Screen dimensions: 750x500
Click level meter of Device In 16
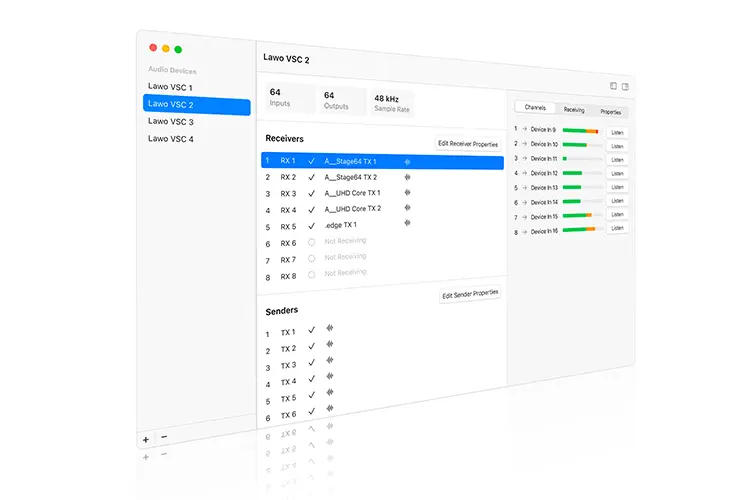pyautogui.click(x=582, y=230)
